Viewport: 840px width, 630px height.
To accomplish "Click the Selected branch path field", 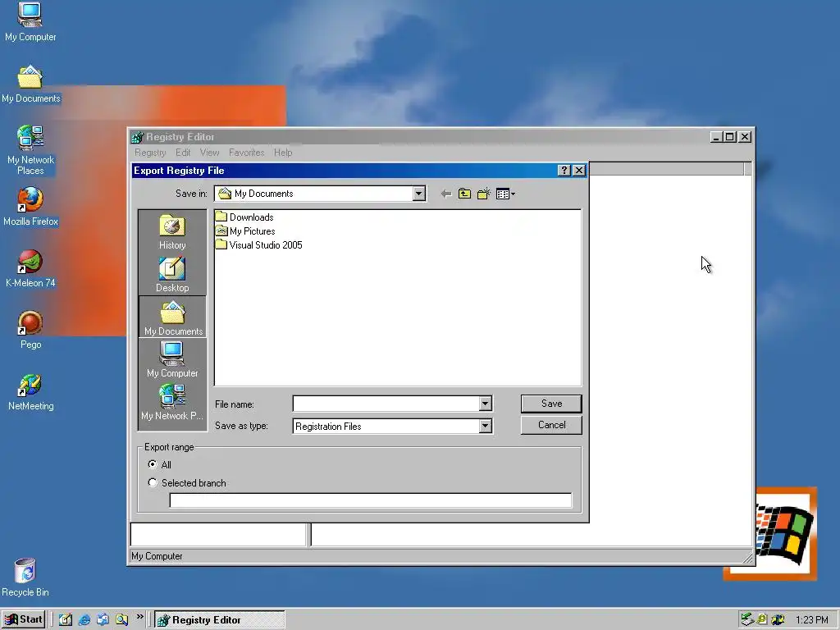I will (371, 500).
